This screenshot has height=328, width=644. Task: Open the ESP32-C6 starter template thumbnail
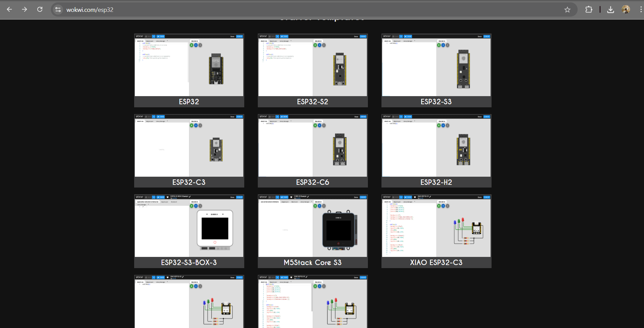coord(313,146)
